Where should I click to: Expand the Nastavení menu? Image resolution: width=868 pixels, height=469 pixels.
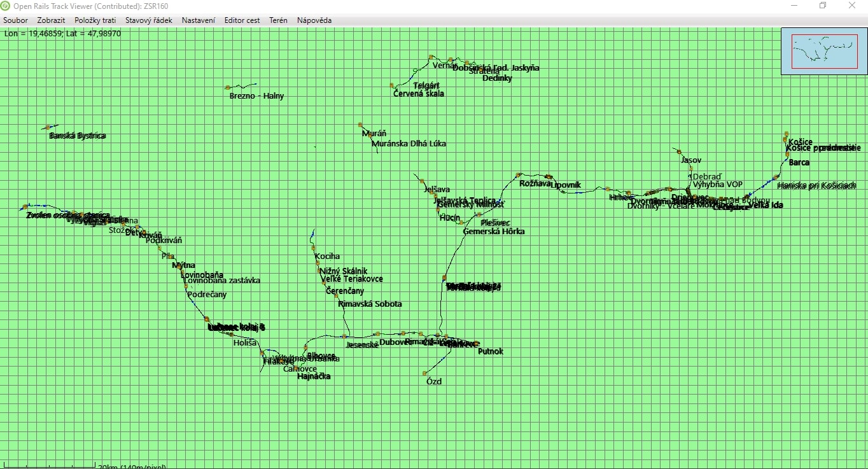(198, 20)
